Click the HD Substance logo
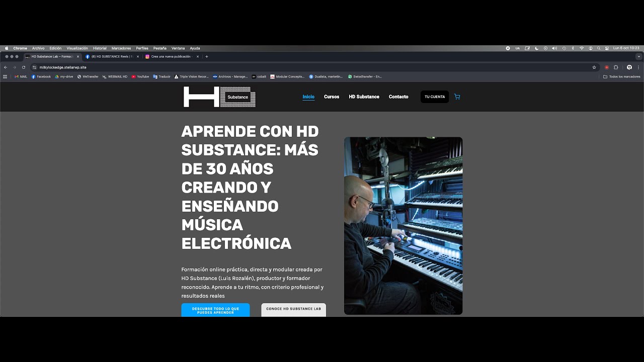The width and height of the screenshot is (644, 362). 219,97
